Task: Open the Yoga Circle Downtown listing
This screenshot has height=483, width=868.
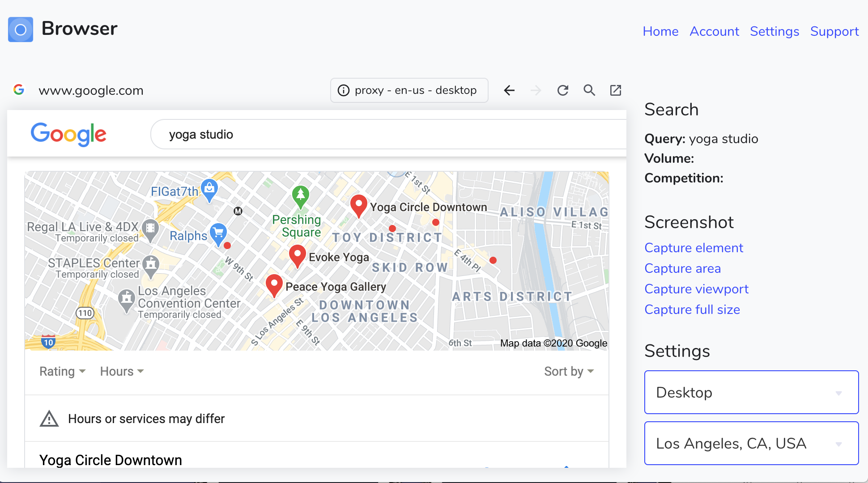Action: (111, 460)
